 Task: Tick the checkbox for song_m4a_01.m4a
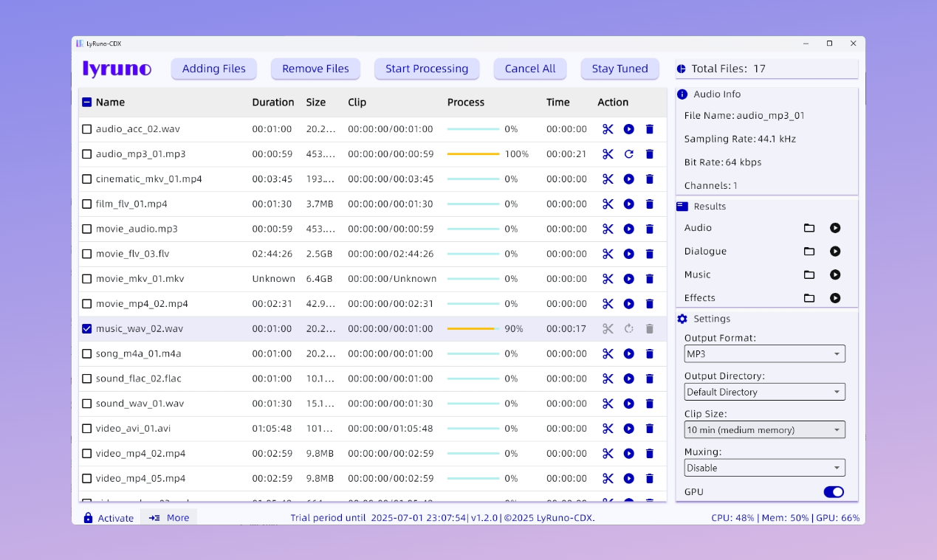tap(87, 354)
